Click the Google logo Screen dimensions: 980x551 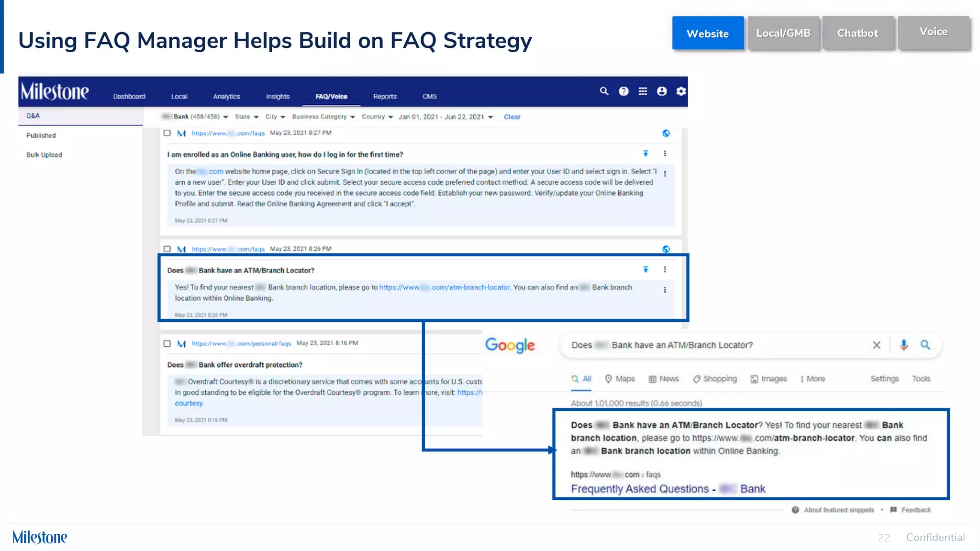pyautogui.click(x=510, y=345)
